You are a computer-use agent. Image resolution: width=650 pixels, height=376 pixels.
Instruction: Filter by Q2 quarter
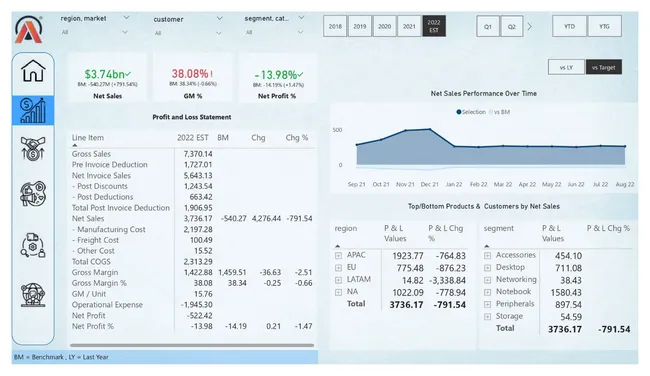512,26
